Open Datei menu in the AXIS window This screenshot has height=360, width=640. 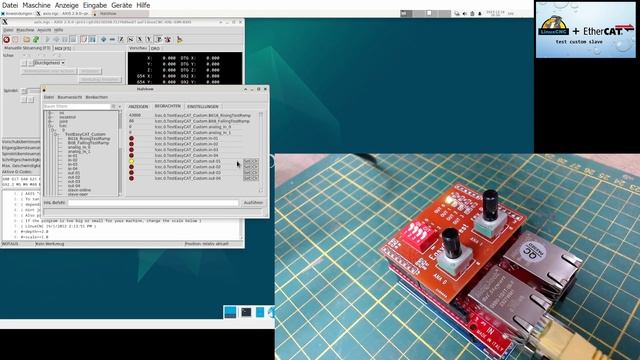[8, 30]
